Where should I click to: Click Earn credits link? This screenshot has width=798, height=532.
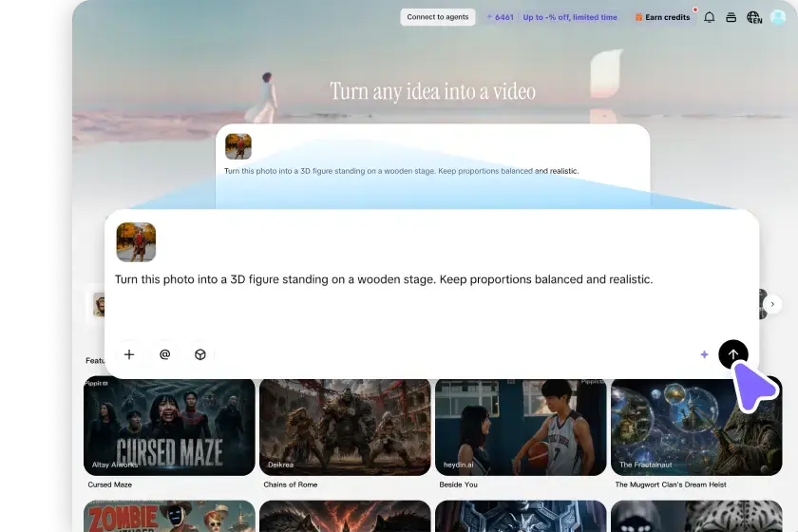click(662, 17)
